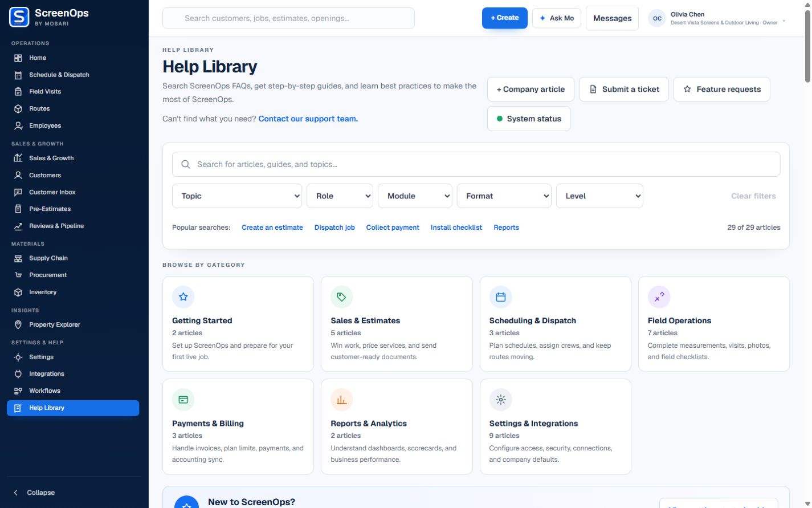This screenshot has height=508, width=812.
Task: Click the Pre-Estimates document icon
Action: tap(18, 209)
